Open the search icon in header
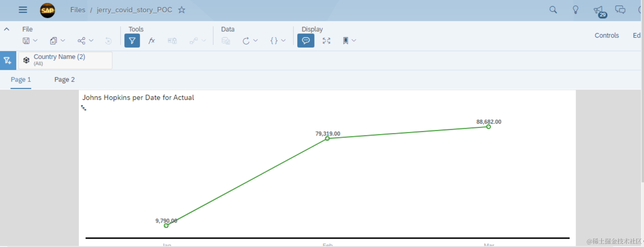Image resolution: width=644 pixels, height=247 pixels. pyautogui.click(x=553, y=10)
